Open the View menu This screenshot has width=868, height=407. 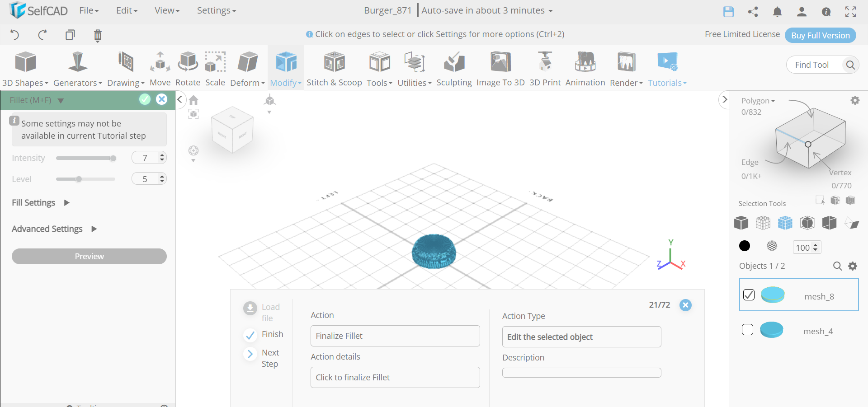[x=167, y=10]
